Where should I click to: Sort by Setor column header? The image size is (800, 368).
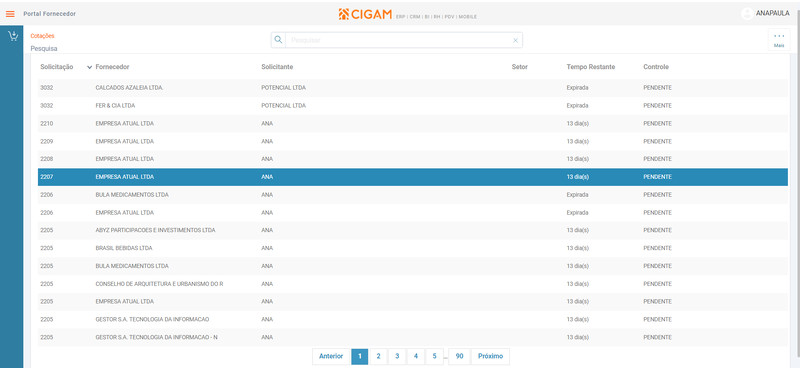(x=519, y=67)
